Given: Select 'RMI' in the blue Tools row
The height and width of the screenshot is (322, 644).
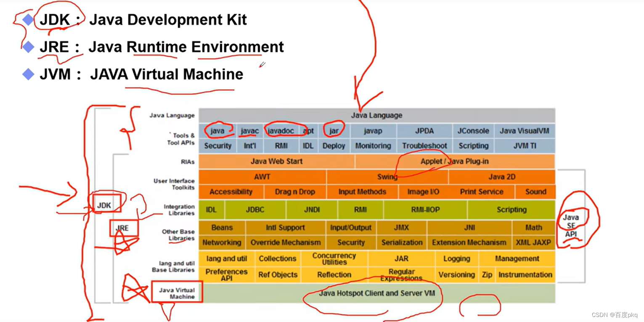Looking at the screenshot, I should pos(281,146).
